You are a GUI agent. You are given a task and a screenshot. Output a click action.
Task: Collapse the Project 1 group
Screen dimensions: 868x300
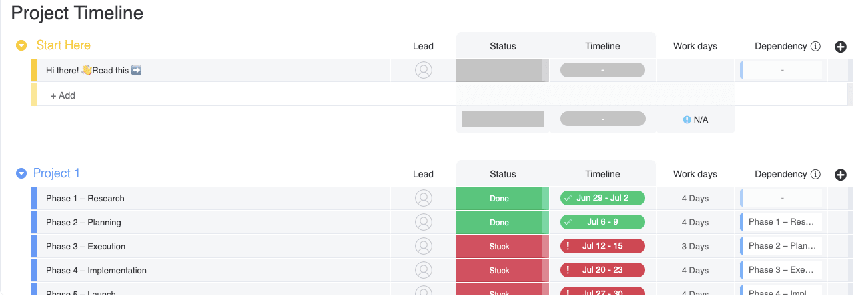(x=21, y=173)
